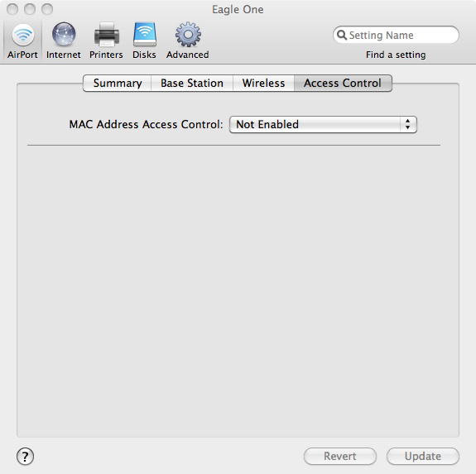Open MAC Address Access Control dropdown
The height and width of the screenshot is (474, 476).
pyautogui.click(x=323, y=124)
